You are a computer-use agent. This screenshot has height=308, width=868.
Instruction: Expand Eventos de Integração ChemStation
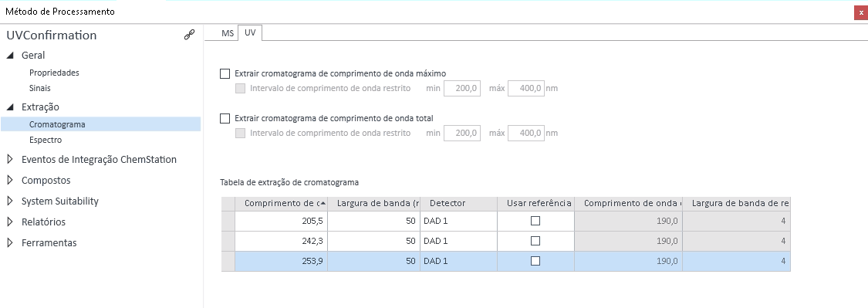point(9,160)
